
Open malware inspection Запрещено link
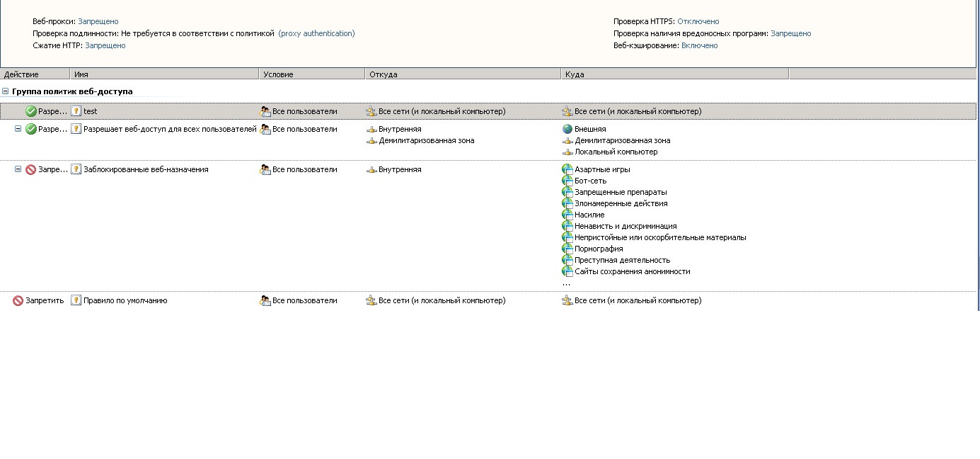coord(791,33)
